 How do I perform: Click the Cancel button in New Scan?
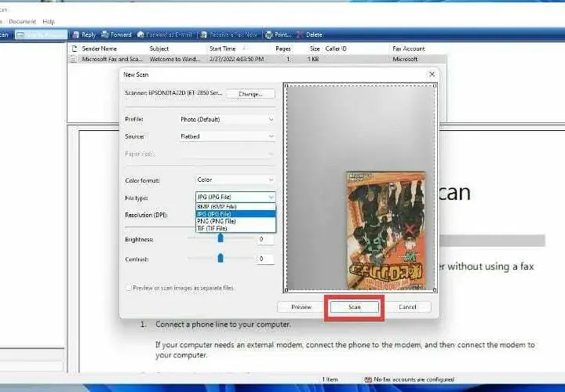407,307
